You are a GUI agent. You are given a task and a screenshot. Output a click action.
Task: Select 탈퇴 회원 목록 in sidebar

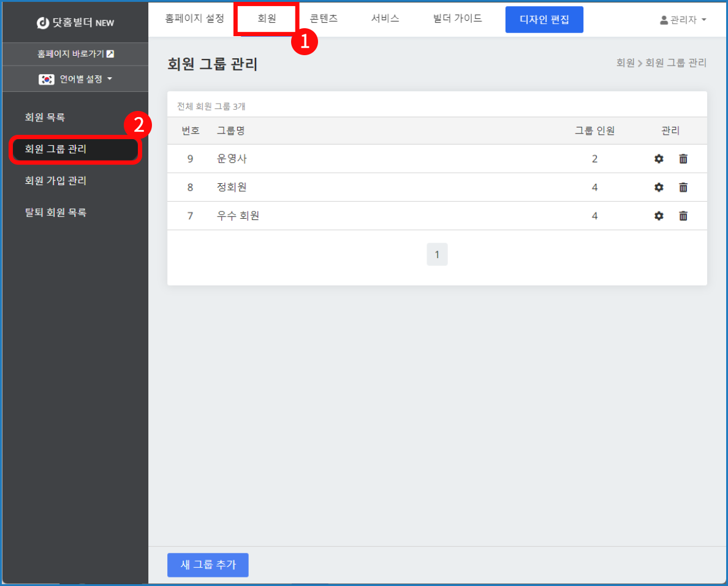(56, 213)
